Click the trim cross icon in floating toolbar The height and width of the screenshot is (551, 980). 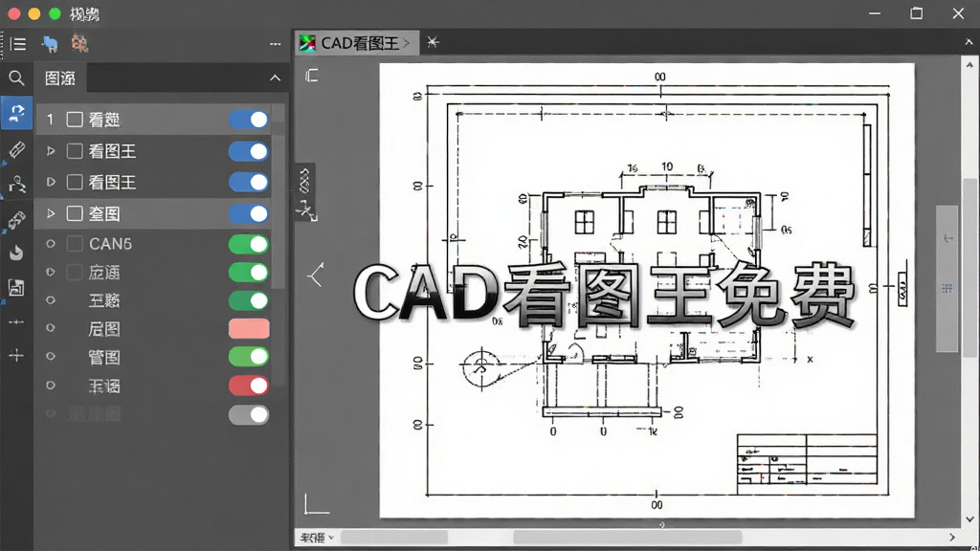tap(305, 209)
